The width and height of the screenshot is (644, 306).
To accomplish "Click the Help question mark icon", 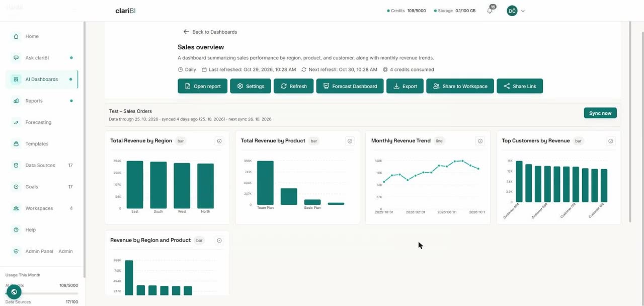I will coord(16,230).
